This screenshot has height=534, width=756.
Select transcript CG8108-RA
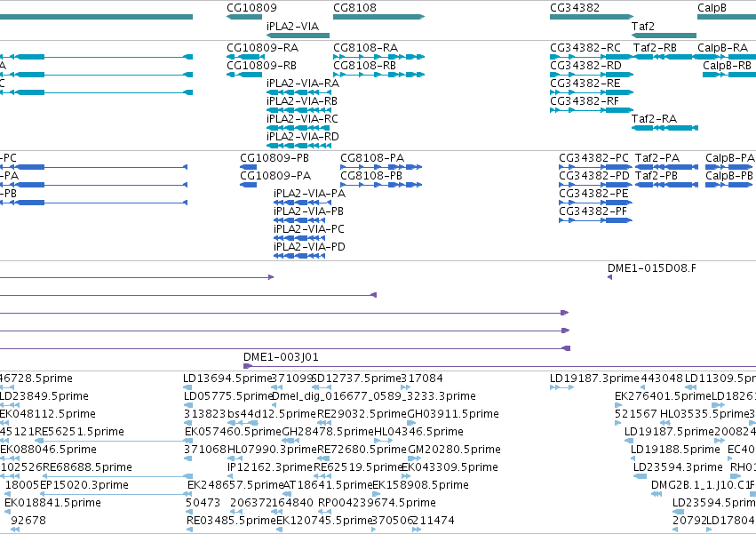pos(365,48)
